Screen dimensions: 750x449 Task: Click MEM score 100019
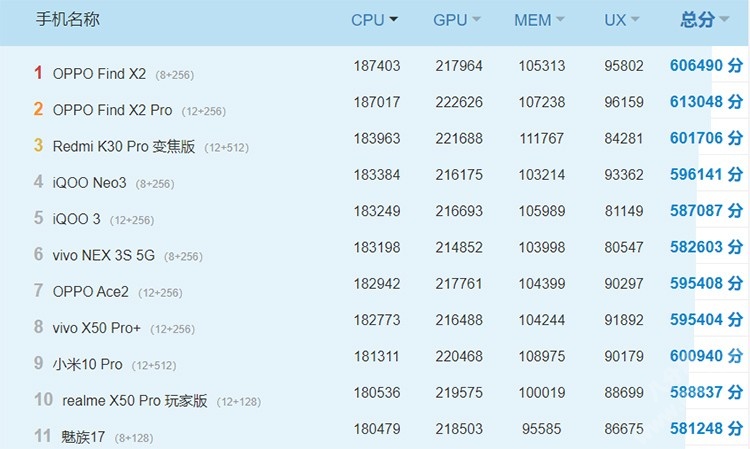[x=542, y=393]
